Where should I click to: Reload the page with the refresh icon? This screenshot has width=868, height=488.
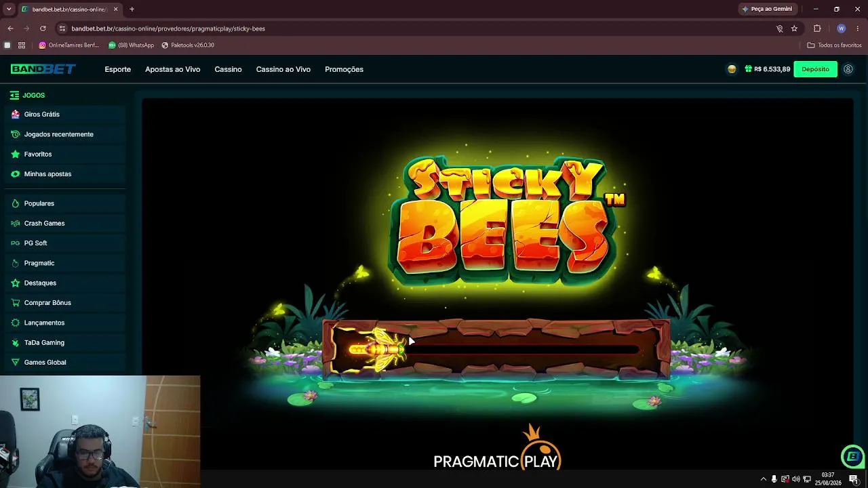tap(43, 28)
